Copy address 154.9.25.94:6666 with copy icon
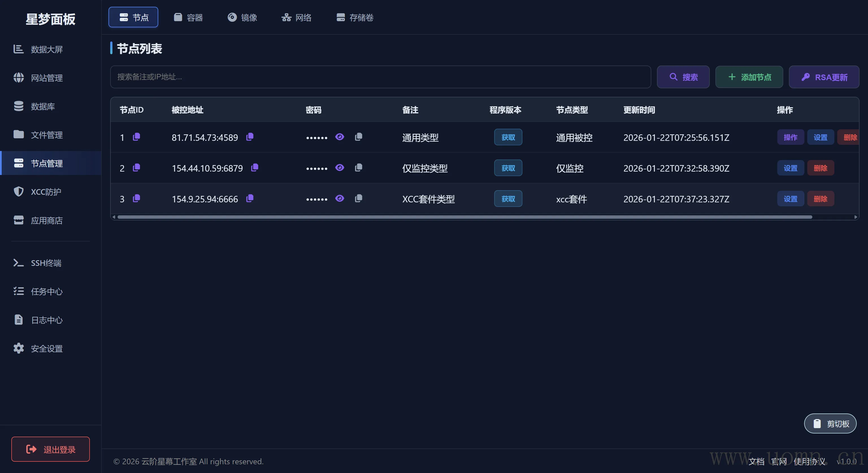Viewport: 868px width, 473px height. [250, 199]
